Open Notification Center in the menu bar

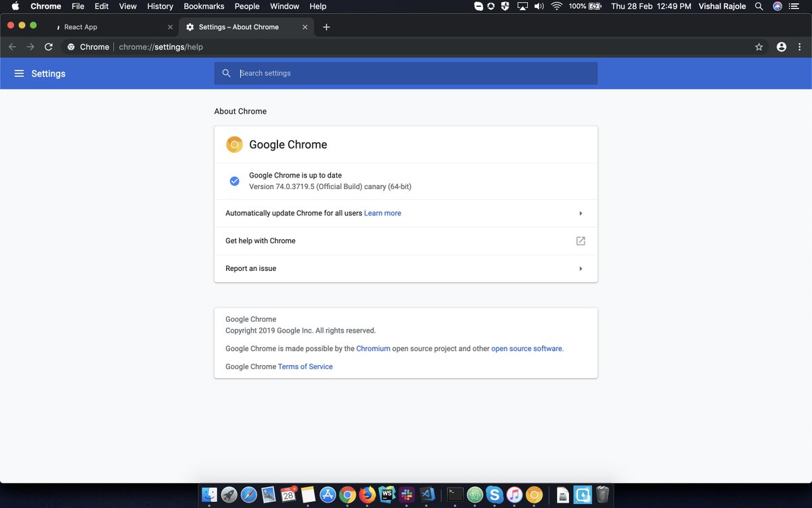coord(795,6)
